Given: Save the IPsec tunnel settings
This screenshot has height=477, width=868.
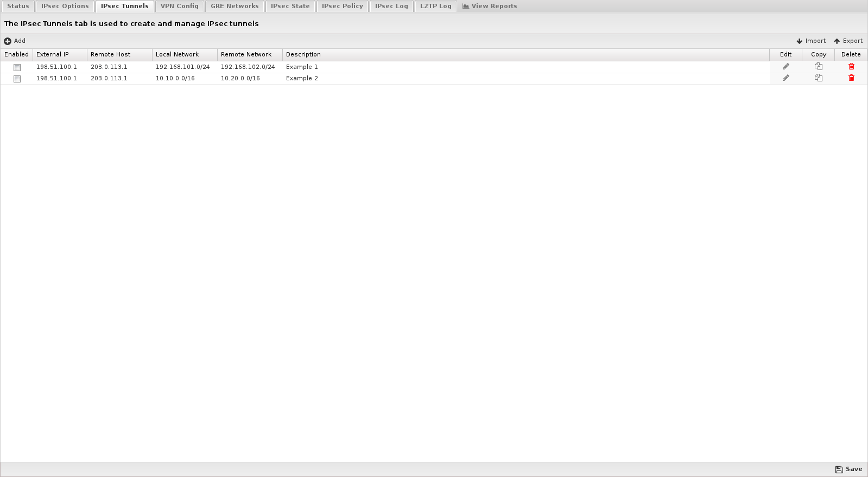Looking at the screenshot, I should coord(848,469).
